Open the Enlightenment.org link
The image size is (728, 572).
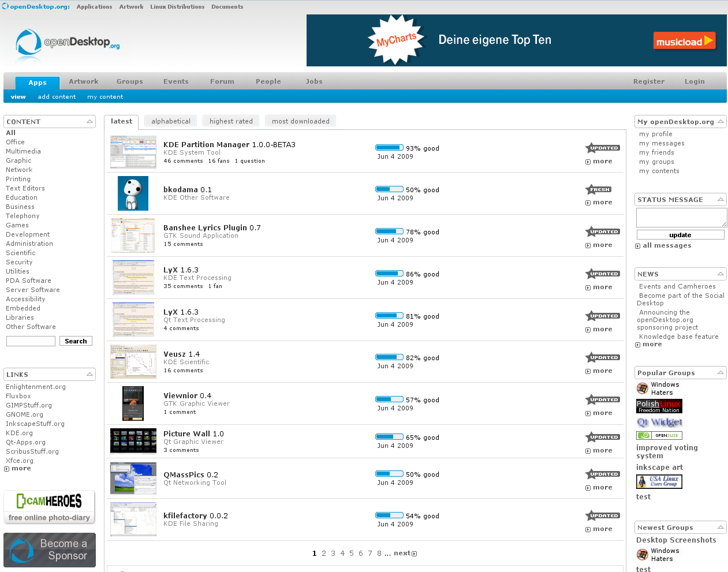[36, 387]
